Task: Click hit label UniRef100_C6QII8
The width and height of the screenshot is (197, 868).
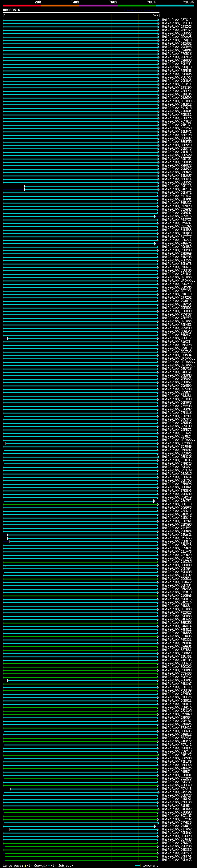Action: (177, 504)
